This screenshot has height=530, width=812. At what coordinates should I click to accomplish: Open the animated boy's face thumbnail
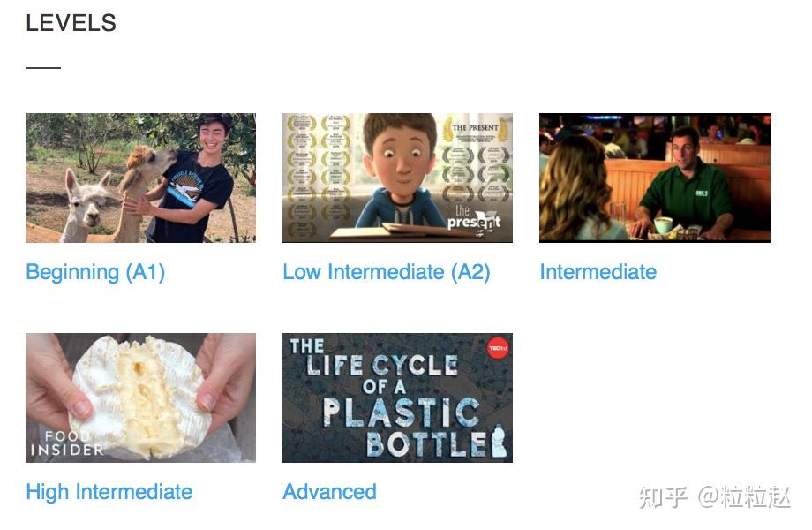point(398,178)
